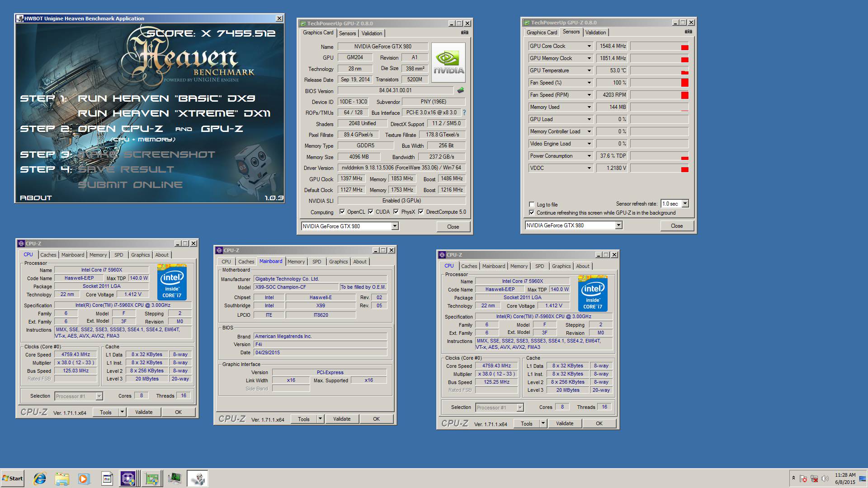Open GPU selector dropdown in Sensors window
The height and width of the screenshot is (488, 868).
[618, 225]
